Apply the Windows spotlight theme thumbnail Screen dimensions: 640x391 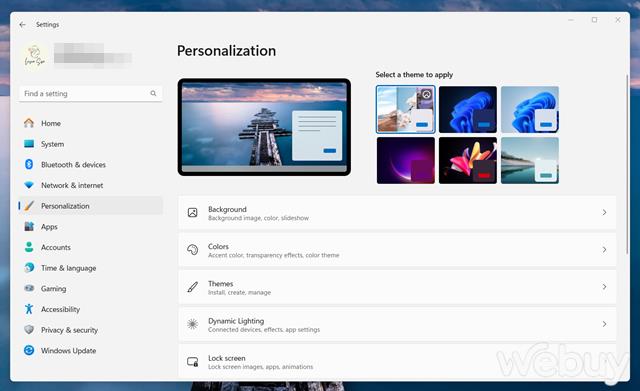tap(406, 109)
